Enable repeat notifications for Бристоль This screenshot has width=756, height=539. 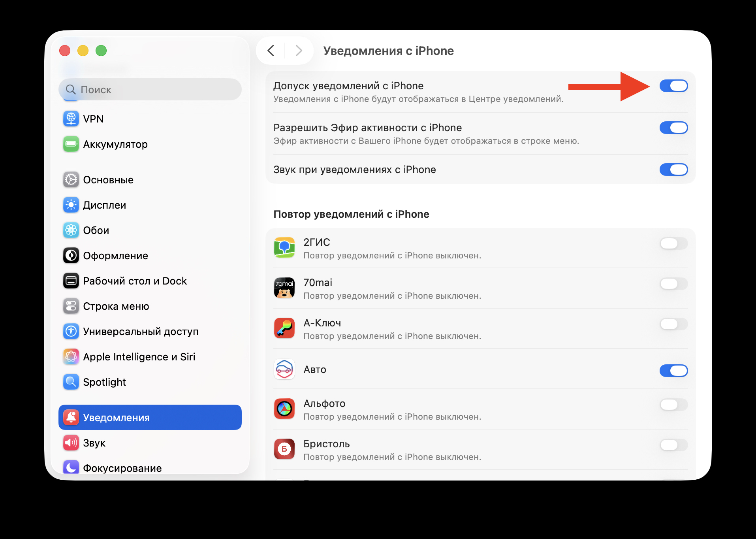click(673, 445)
